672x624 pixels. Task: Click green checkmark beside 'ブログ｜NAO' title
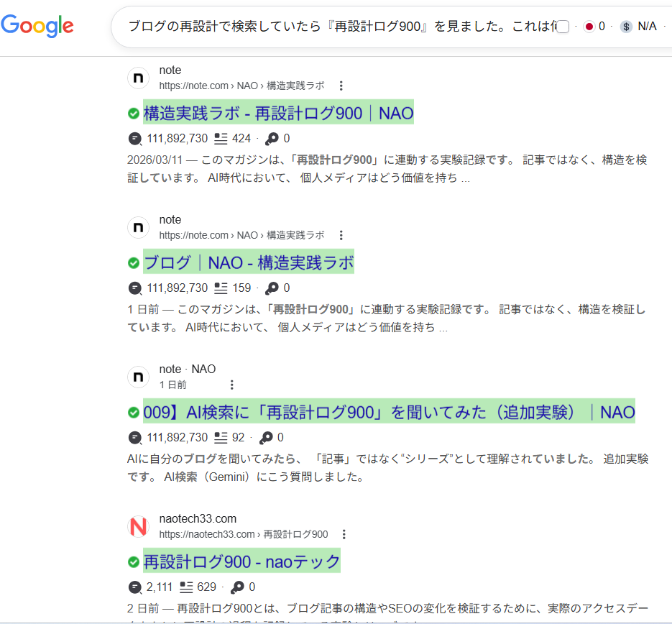[x=134, y=263]
